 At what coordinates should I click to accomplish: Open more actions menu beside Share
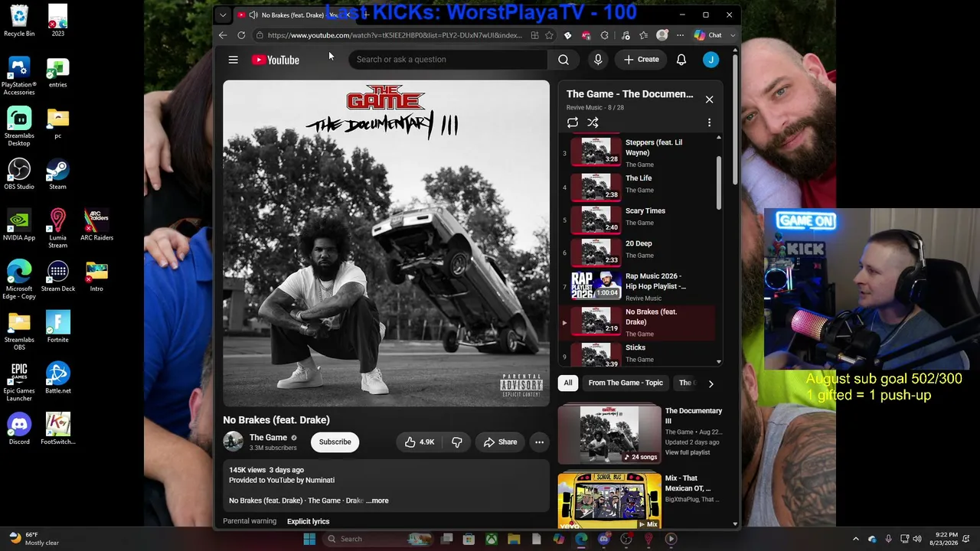point(539,442)
